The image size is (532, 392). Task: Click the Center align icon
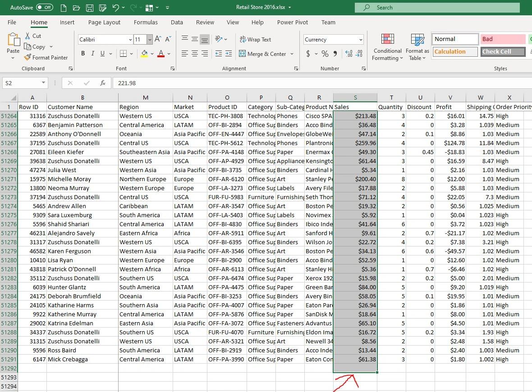194,54
